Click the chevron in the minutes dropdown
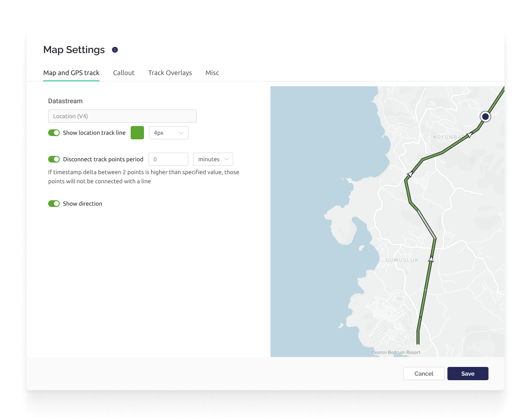The height and width of the screenshot is (420, 531). coord(227,159)
